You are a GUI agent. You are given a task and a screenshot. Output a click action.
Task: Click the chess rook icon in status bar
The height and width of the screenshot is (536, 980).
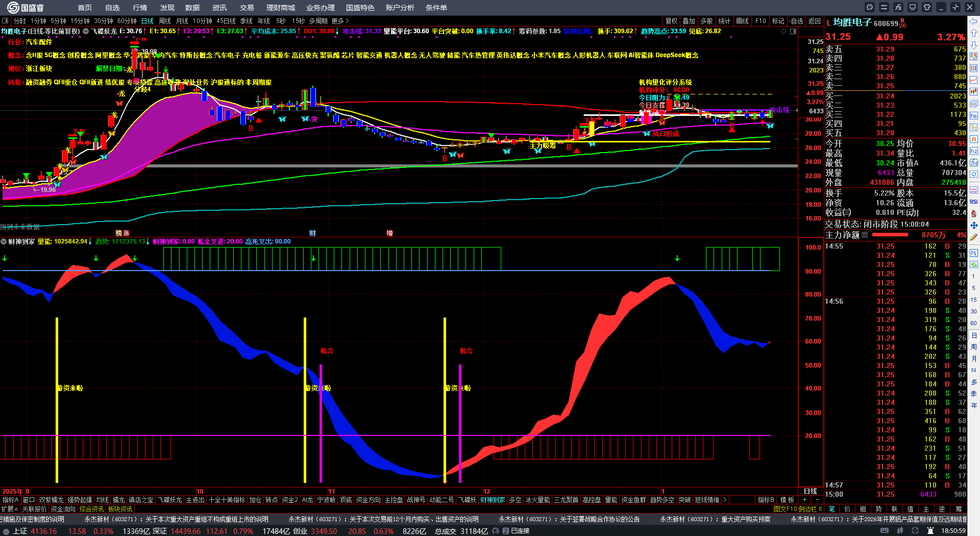(x=930, y=531)
